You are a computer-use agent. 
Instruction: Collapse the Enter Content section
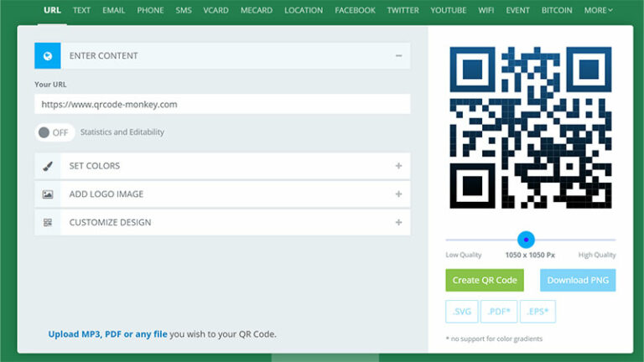coord(398,56)
